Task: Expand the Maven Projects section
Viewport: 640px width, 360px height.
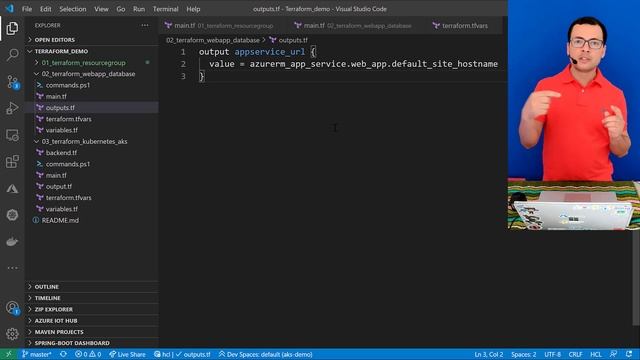Action: (x=59, y=332)
